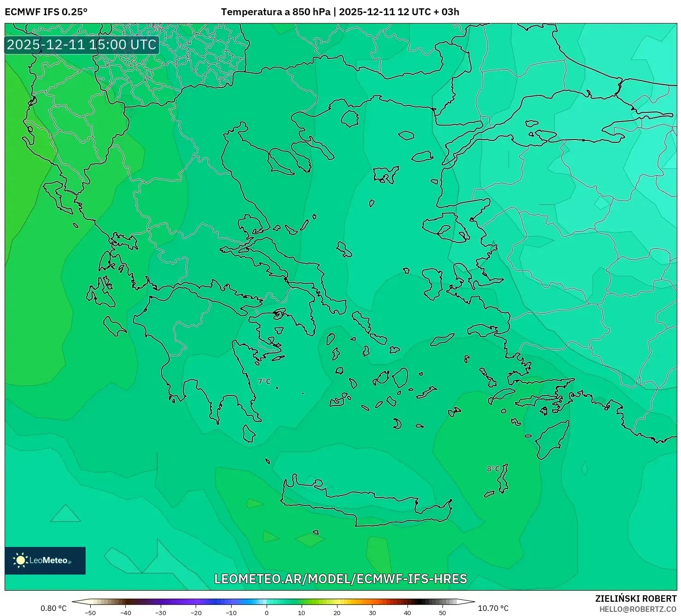Toggle the maximum value 10.70 °C label
This screenshot has width=681, height=616.
(493, 608)
